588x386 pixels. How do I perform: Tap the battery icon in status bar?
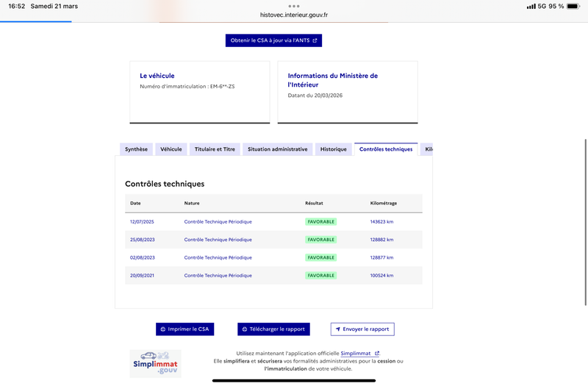(573, 6)
